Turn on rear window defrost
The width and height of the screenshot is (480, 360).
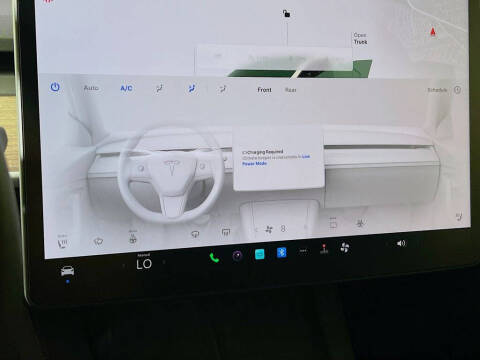click(x=226, y=232)
